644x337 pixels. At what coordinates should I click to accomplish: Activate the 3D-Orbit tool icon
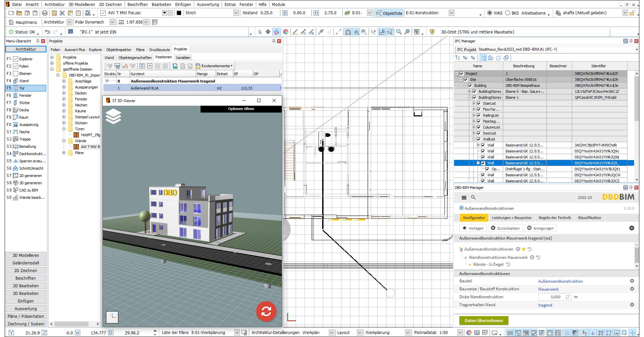click(276, 32)
